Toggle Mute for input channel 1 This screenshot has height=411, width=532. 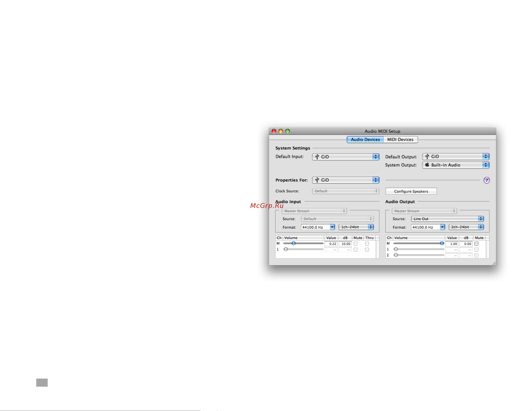tap(356, 250)
